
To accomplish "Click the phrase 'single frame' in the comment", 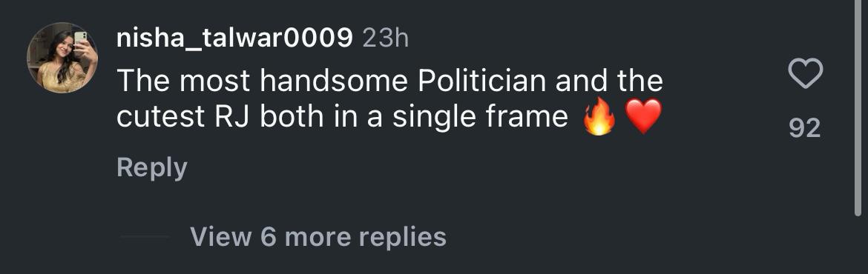I will coord(481,118).
